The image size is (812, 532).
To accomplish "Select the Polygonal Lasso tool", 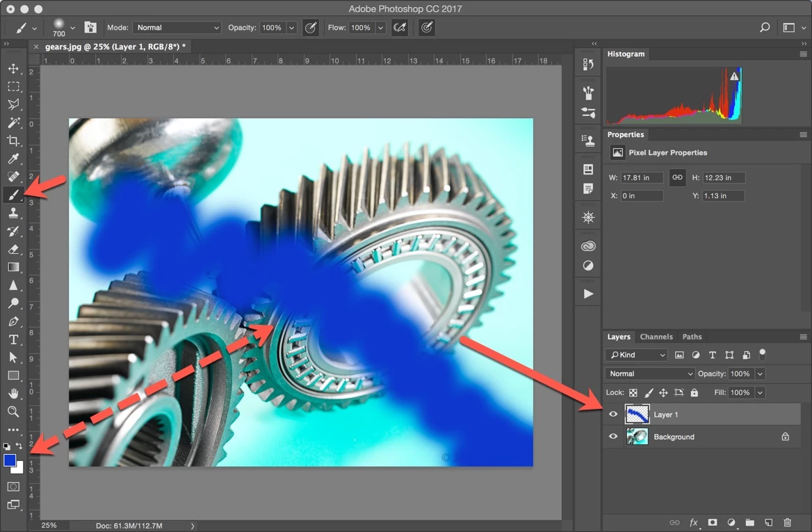I will click(13, 104).
